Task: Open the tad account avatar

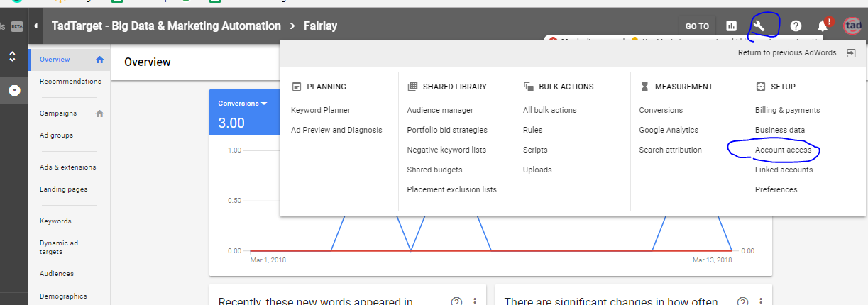Action: [x=852, y=26]
